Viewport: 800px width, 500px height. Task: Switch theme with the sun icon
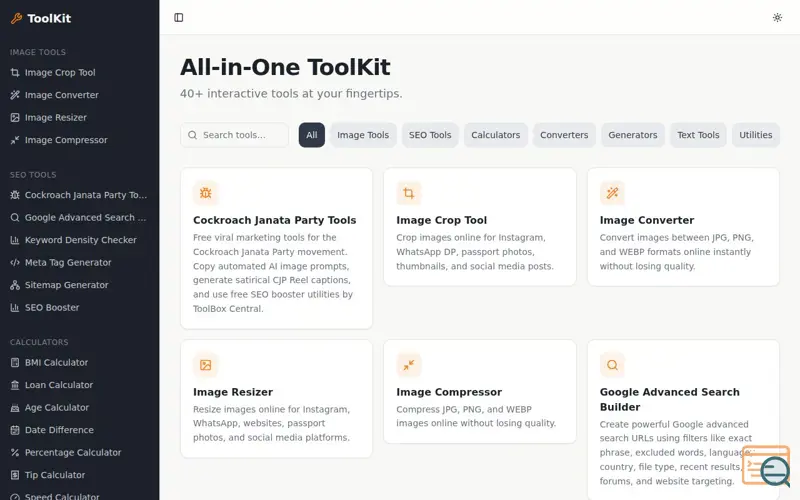point(777,17)
